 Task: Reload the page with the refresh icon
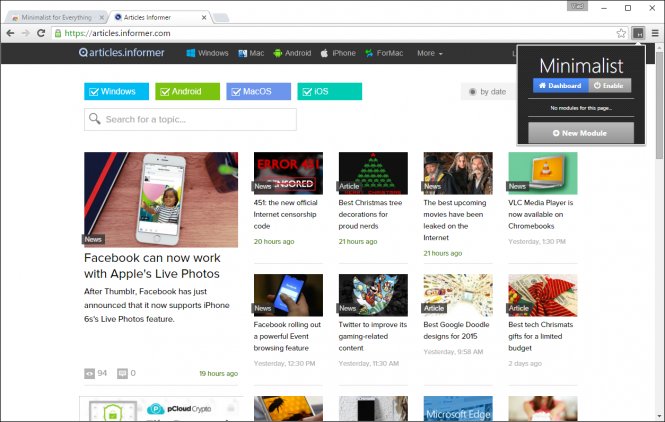click(x=41, y=33)
